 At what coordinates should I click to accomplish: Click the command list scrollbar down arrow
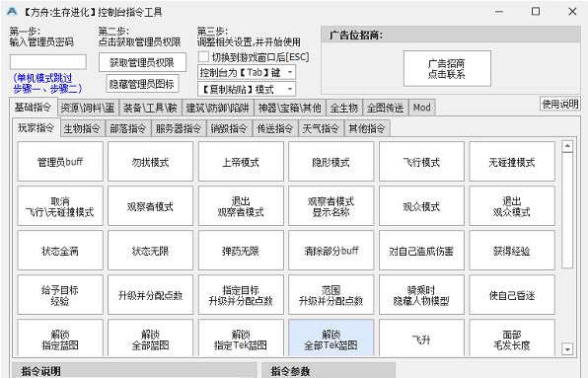567,349
